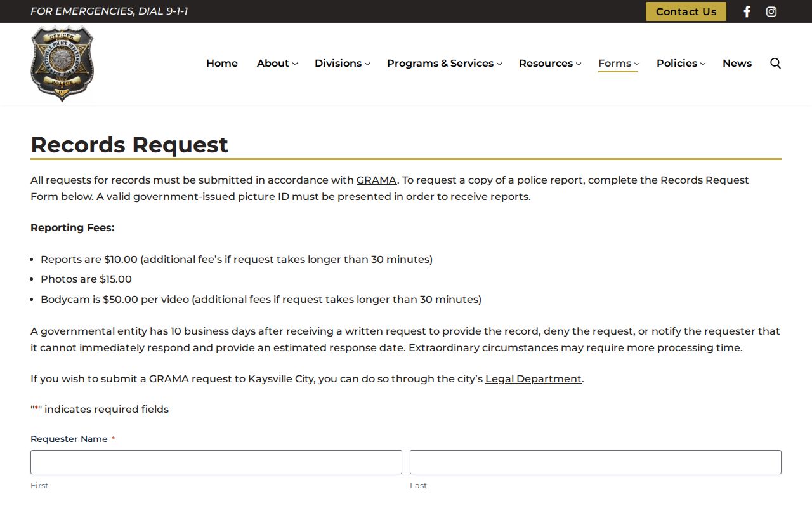Expand the Programs & Services chevron
The height and width of the screenshot is (508, 812).
click(499, 63)
